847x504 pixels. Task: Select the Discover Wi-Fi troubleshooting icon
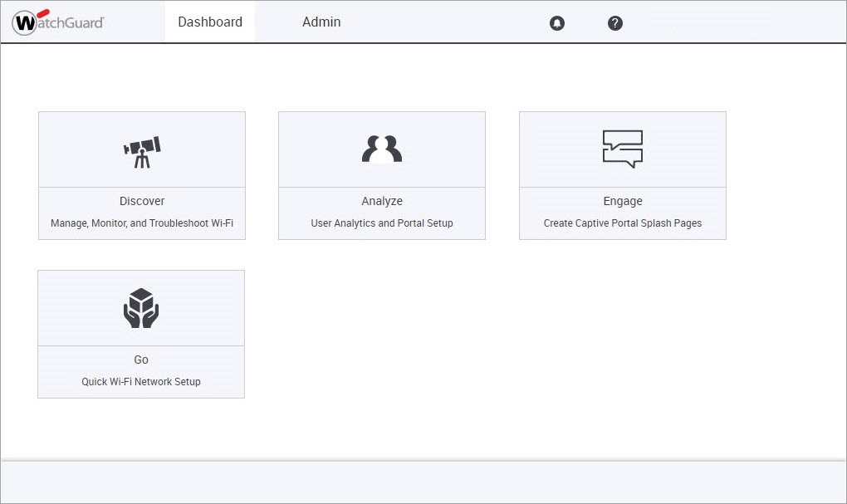point(141,148)
